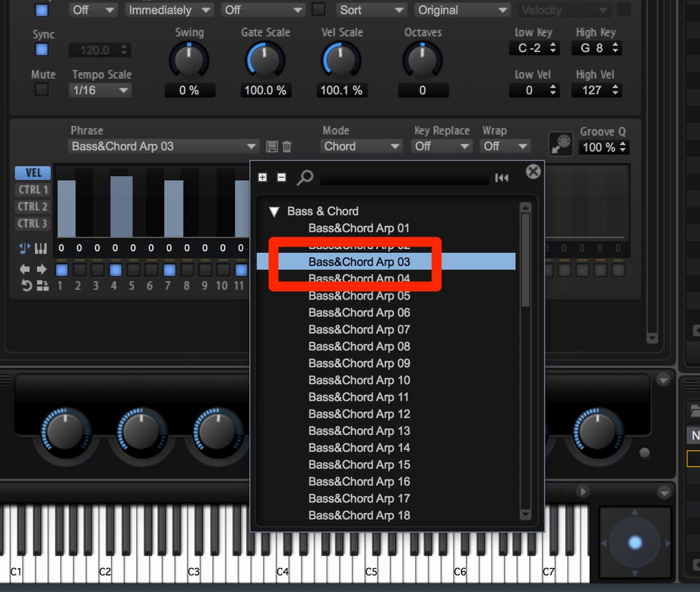Click the magnifier search icon in phrase browser
700x592 pixels.
[306, 177]
